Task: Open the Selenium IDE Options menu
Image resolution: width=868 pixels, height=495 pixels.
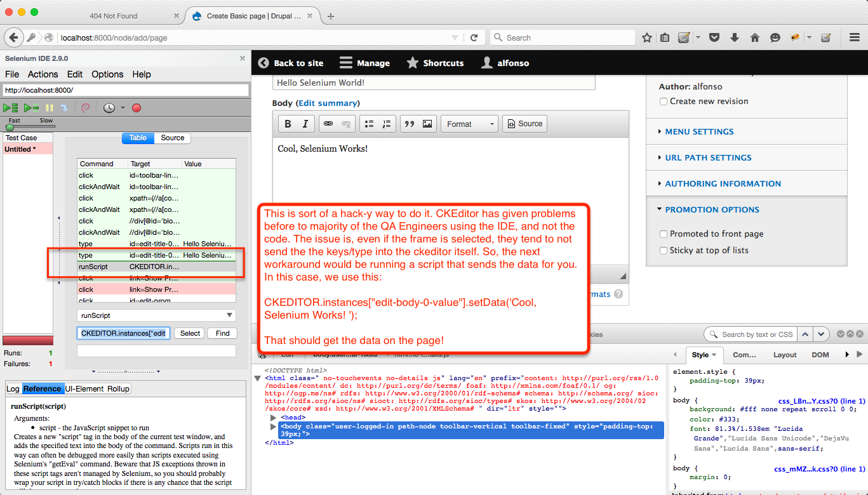Action: point(107,74)
